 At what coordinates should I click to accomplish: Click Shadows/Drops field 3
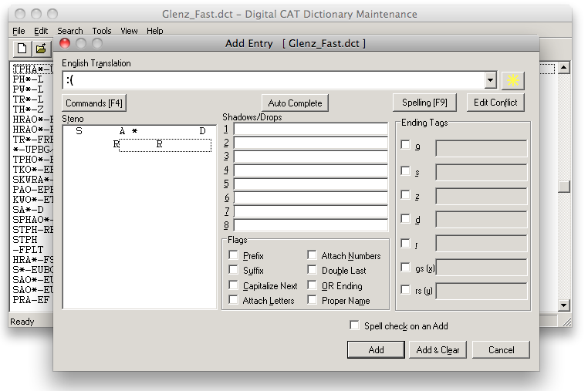click(x=311, y=157)
